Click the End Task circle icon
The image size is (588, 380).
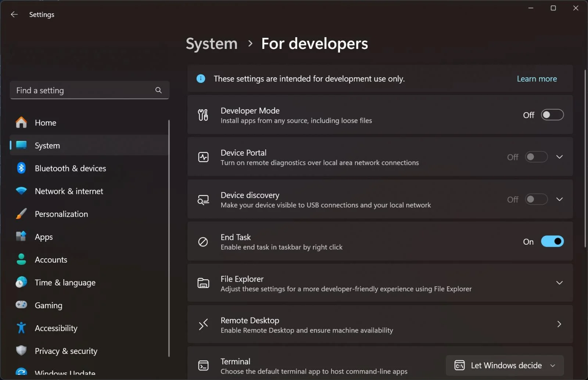pos(202,241)
